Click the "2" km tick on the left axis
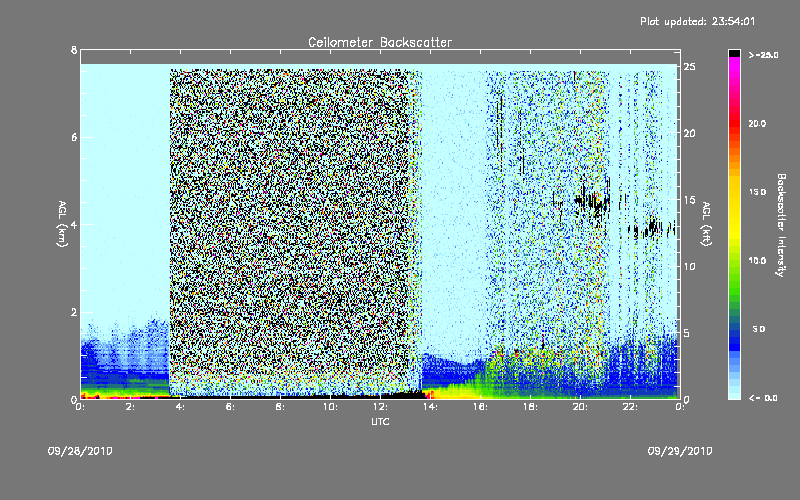This screenshot has height=500, width=800. coord(74,312)
